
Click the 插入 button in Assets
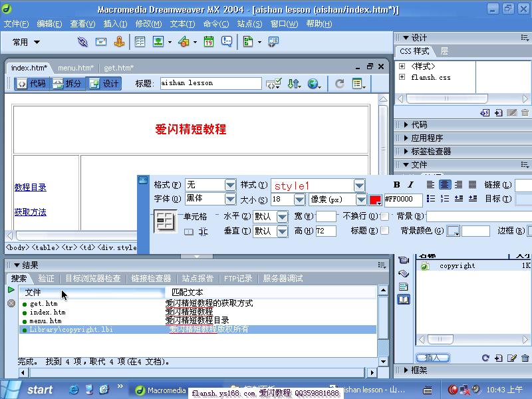pos(433,358)
